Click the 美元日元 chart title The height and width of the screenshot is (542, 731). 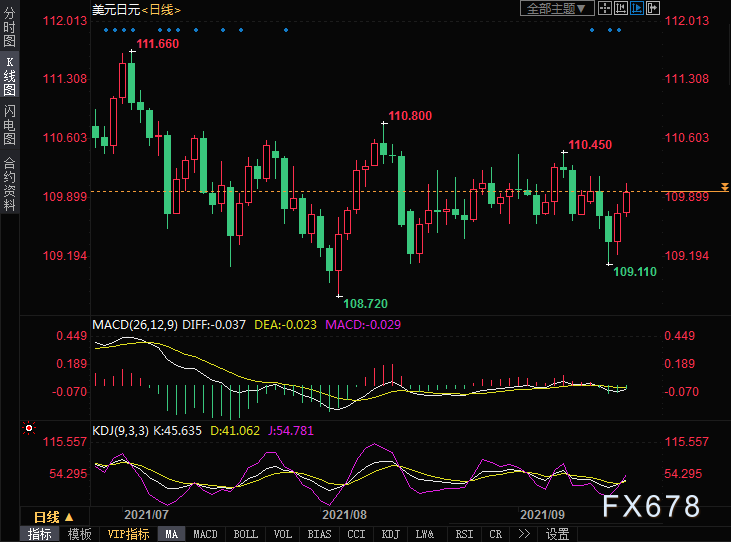tap(117, 10)
